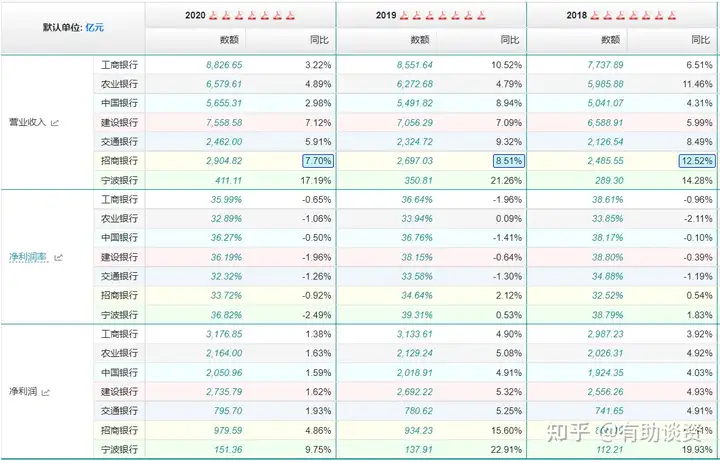The image size is (720, 462).
Task: Select the 11.46% growth cell
Action: [698, 84]
